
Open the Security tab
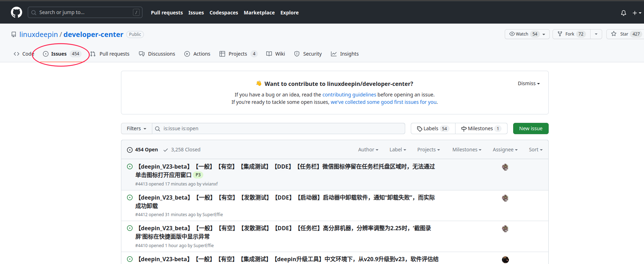click(x=308, y=54)
